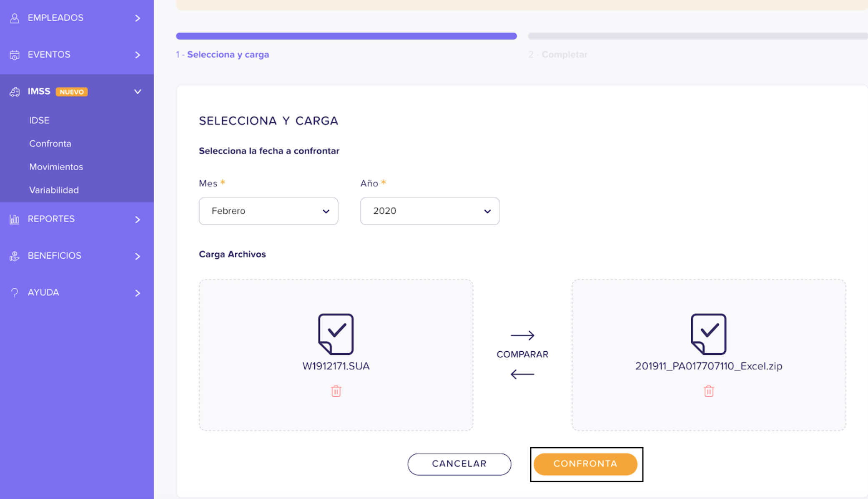Image resolution: width=868 pixels, height=499 pixels.
Task: Click the Empleados person icon
Action: tap(15, 18)
